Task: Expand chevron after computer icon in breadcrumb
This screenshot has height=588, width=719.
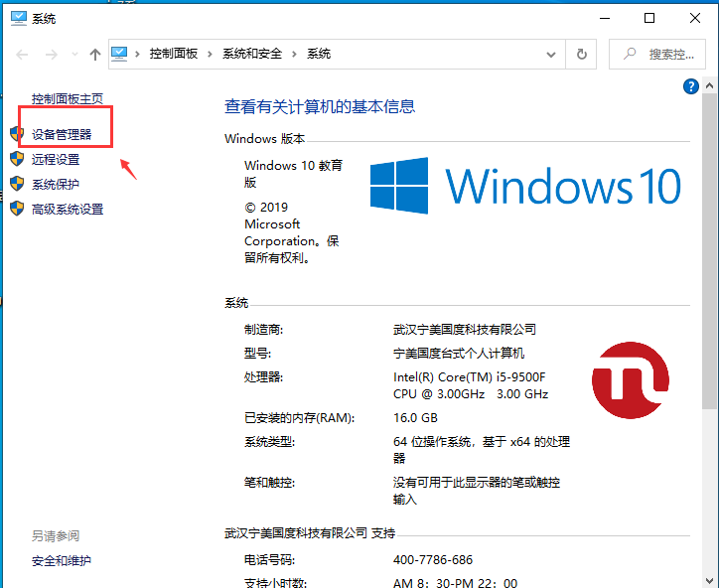Action: (137, 54)
